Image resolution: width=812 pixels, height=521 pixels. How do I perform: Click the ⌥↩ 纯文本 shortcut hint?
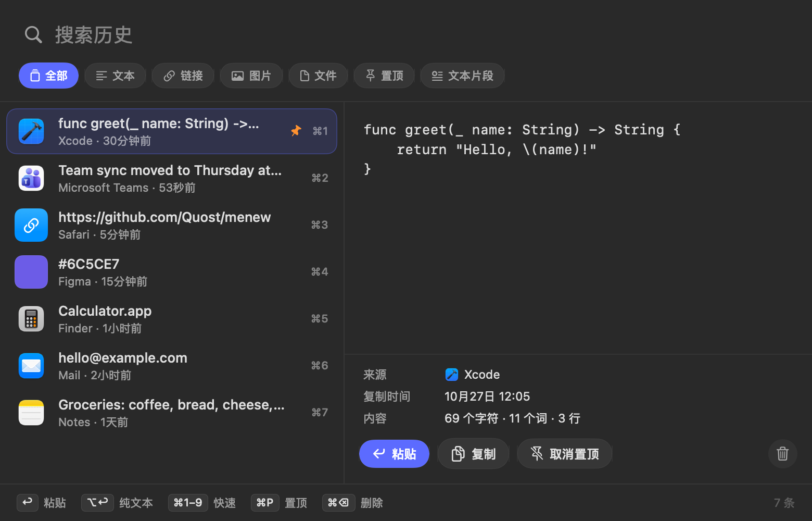(117, 503)
